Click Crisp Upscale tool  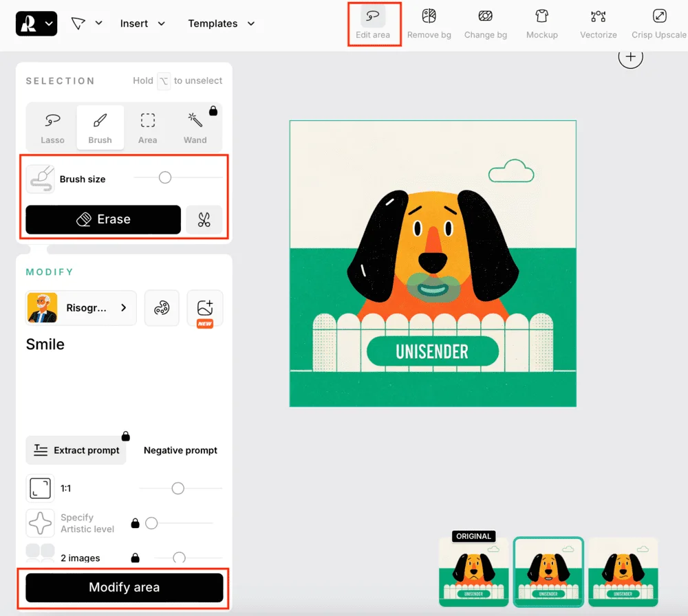click(x=658, y=23)
